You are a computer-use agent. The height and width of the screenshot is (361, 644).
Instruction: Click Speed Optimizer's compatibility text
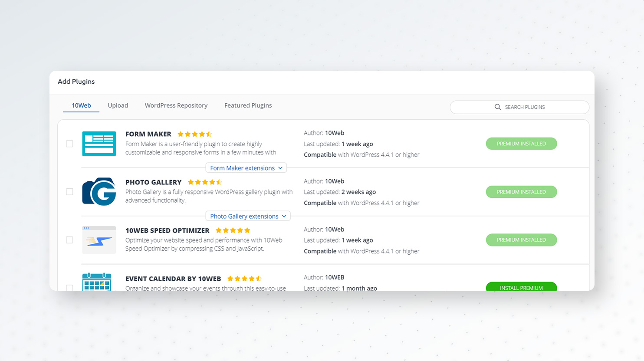pyautogui.click(x=361, y=251)
